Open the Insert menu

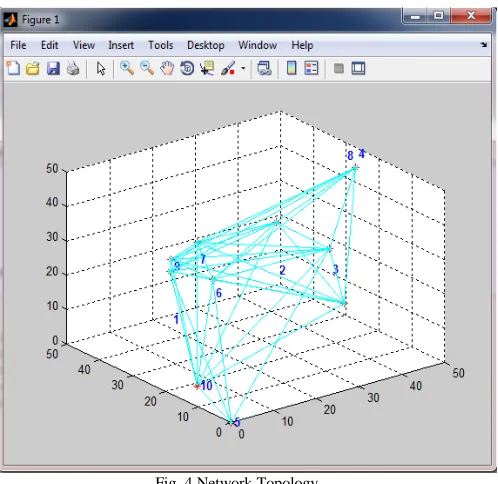[x=121, y=45]
